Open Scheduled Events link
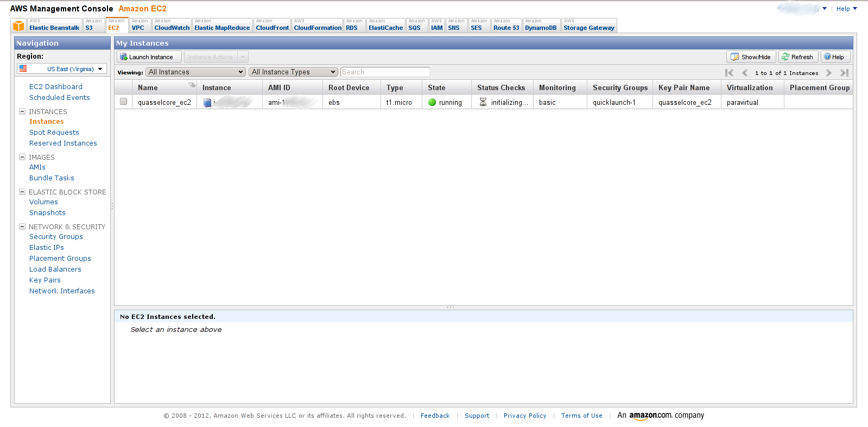 (x=60, y=97)
